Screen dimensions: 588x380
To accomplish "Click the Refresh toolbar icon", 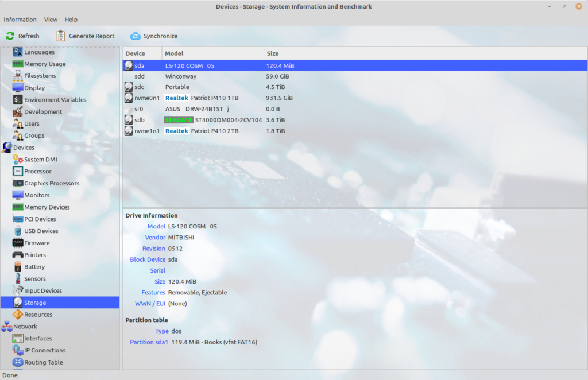I will pos(10,36).
